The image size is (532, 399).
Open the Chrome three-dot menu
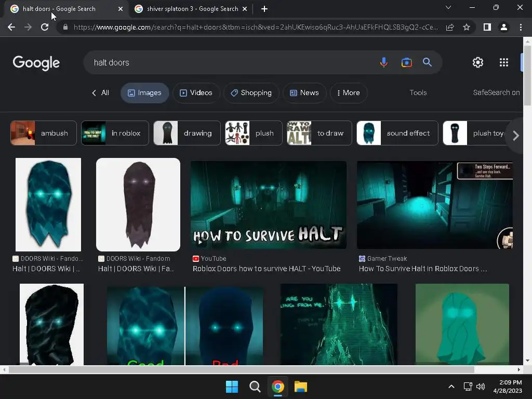(x=521, y=27)
